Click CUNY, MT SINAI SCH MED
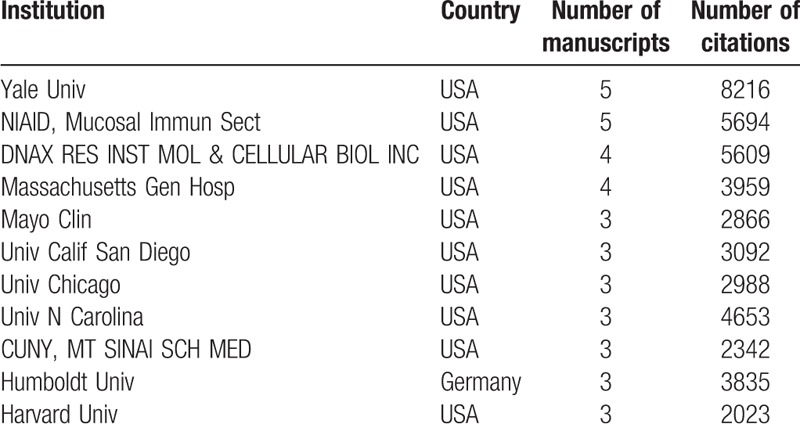800x424 pixels. [x=126, y=350]
